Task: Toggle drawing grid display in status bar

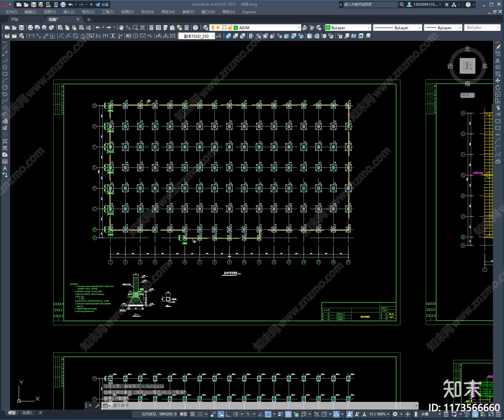Action: click(192, 414)
